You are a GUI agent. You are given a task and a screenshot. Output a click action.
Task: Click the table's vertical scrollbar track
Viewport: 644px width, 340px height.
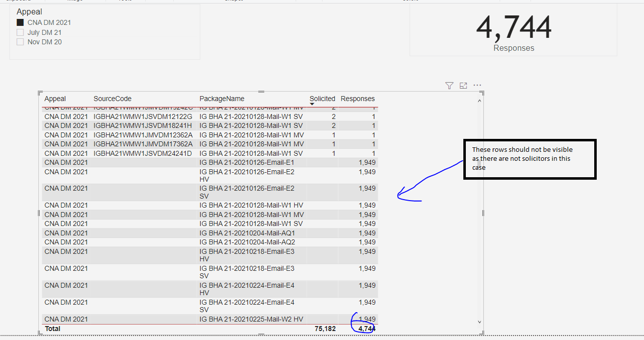(x=479, y=212)
